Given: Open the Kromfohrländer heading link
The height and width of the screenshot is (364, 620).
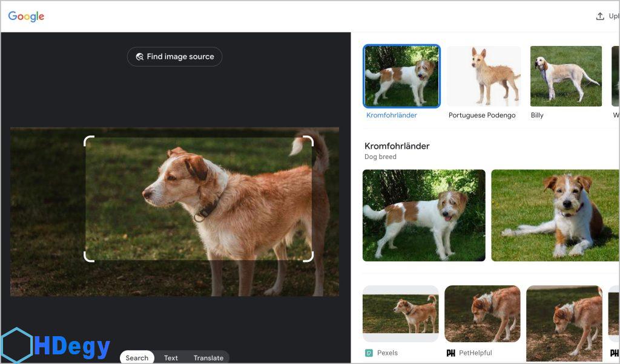Looking at the screenshot, I should [397, 146].
